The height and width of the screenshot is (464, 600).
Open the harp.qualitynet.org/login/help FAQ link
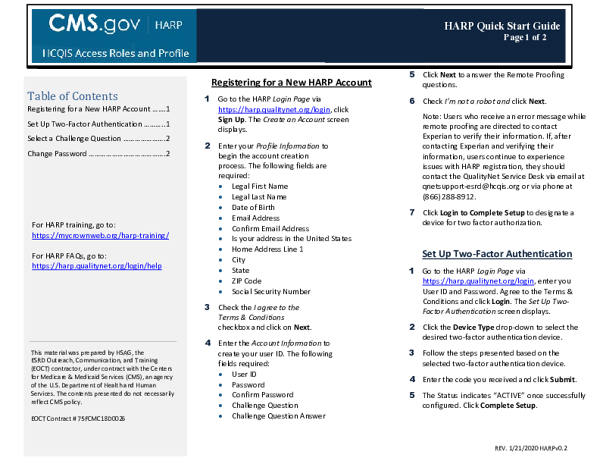(x=97, y=266)
